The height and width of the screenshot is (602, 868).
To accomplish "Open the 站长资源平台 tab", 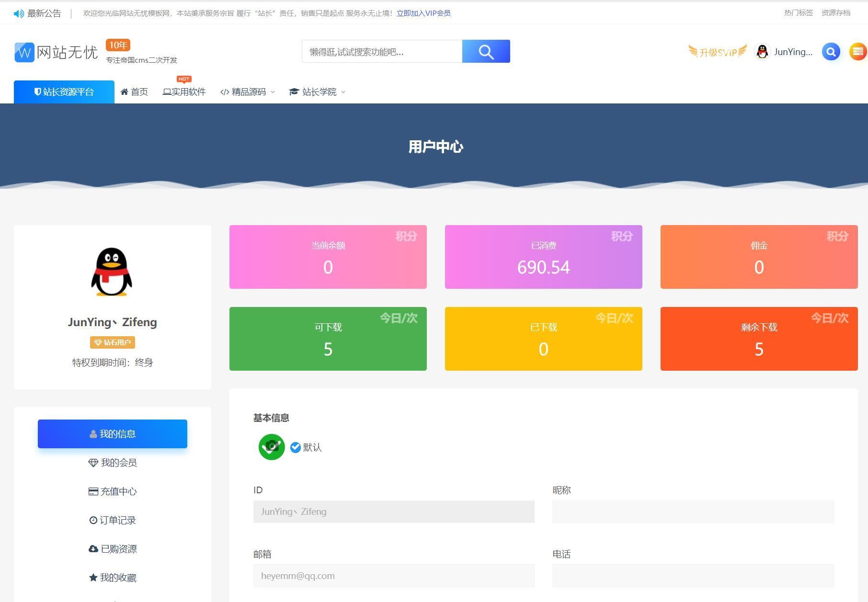I will (64, 92).
